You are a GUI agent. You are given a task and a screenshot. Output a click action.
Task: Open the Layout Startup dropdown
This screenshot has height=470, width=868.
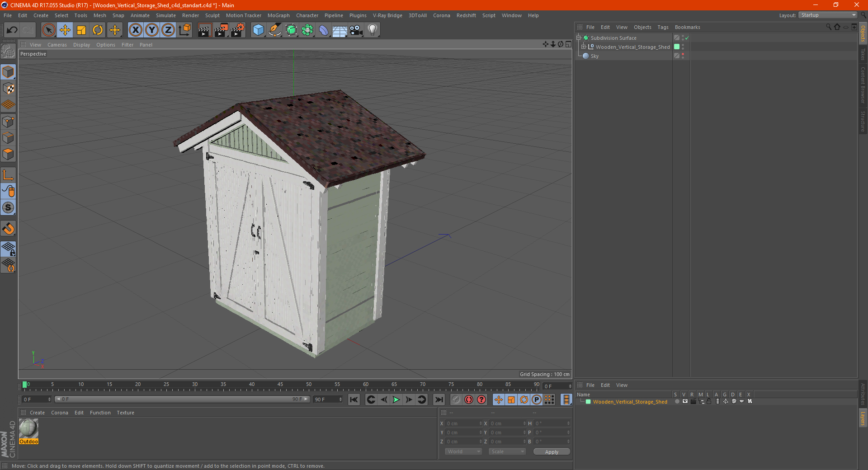[x=828, y=15]
